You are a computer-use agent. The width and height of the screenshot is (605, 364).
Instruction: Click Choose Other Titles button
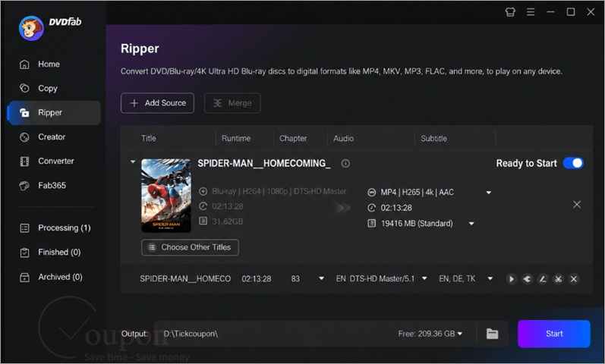190,247
